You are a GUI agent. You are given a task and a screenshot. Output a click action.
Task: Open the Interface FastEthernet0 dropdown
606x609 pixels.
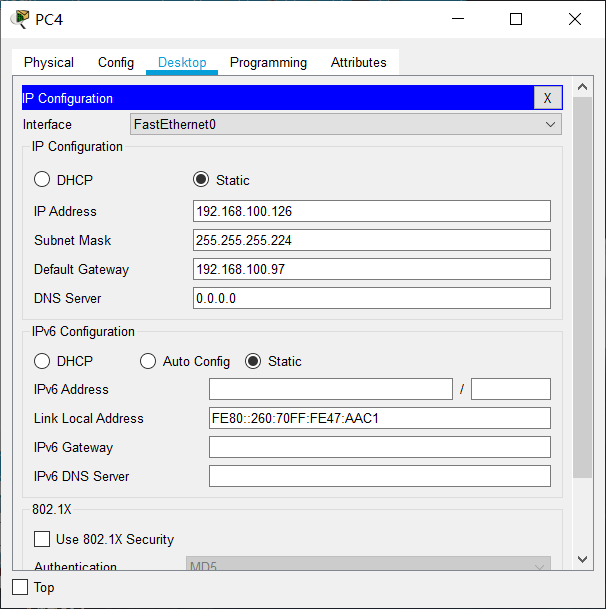point(346,124)
